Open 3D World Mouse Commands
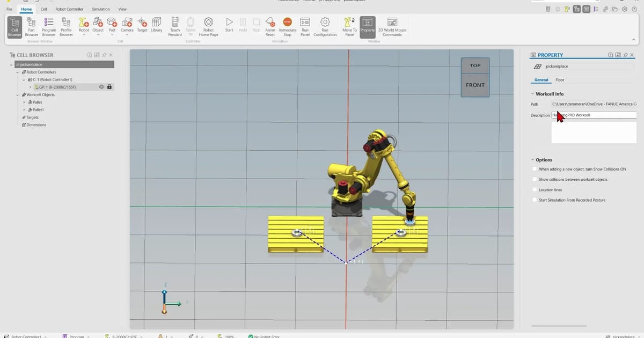644x338 pixels. tap(392, 26)
